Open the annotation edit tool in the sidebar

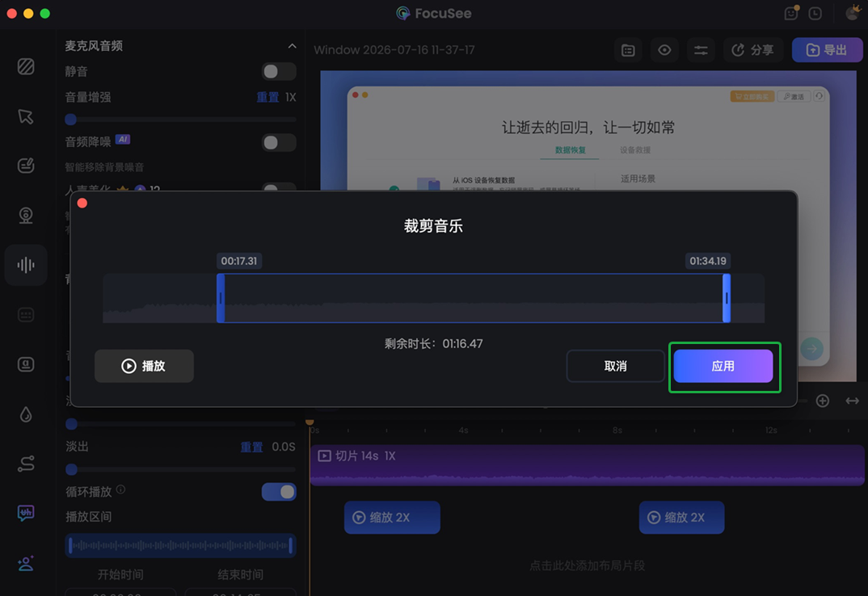[x=26, y=166]
